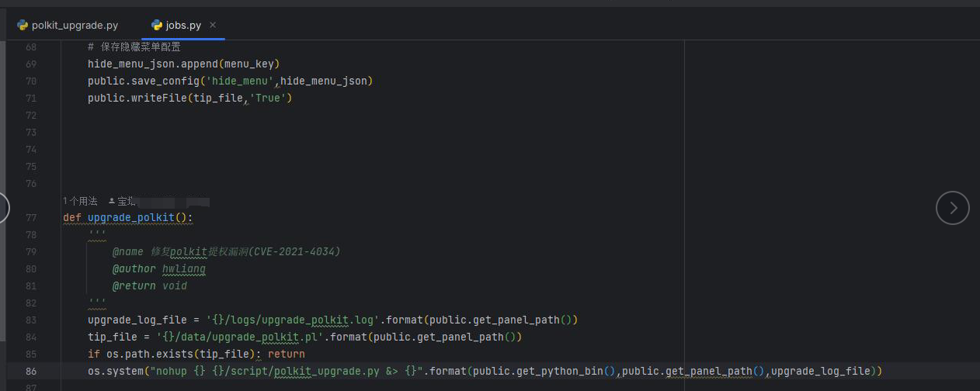Click the '@name' docstring line with CVE-2021-4034
The image size is (980, 391).
226,252
